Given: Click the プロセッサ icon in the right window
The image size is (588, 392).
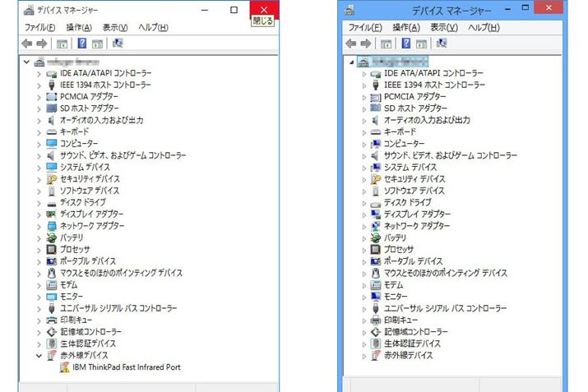Looking at the screenshot, I should click(376, 250).
